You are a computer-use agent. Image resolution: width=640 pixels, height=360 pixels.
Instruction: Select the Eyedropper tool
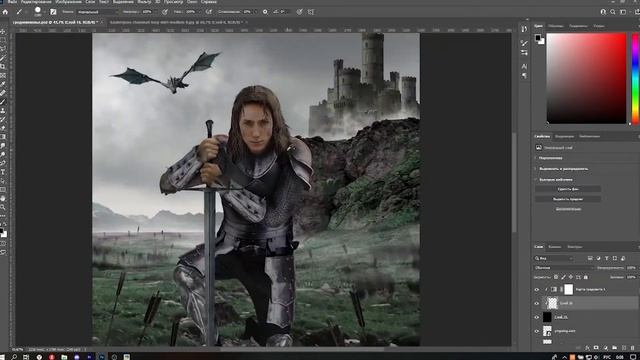[x=3, y=84]
